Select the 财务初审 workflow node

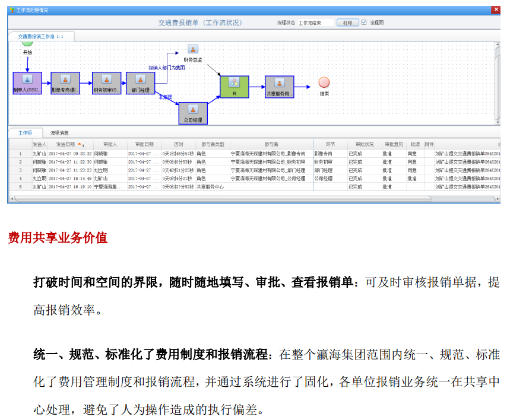tap(106, 83)
